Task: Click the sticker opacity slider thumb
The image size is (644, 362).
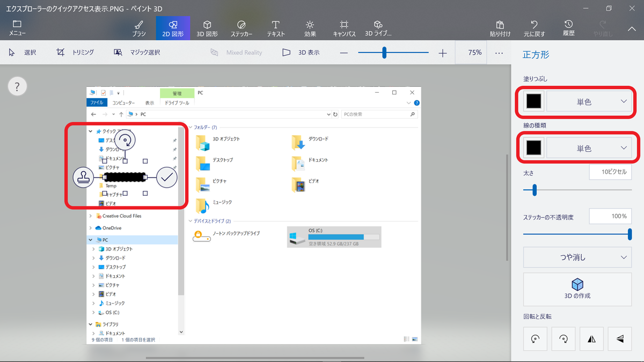Action: (630, 233)
